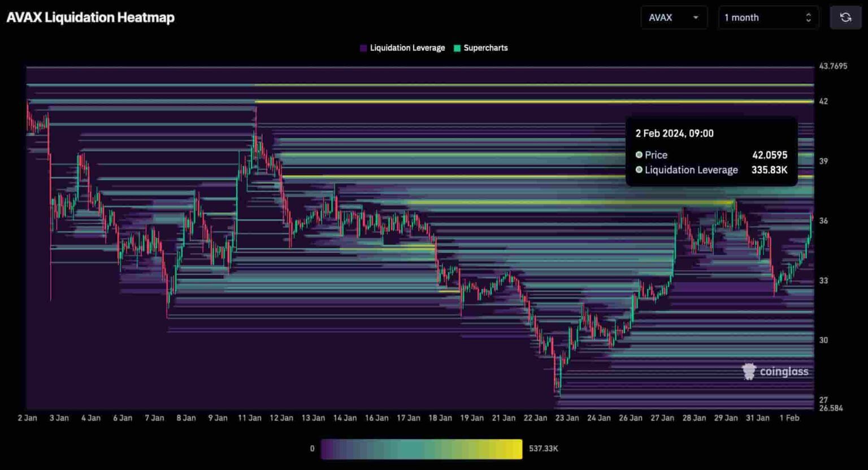Click the timeframe up-down stepper arrows
This screenshot has width=868, height=470.
click(808, 18)
